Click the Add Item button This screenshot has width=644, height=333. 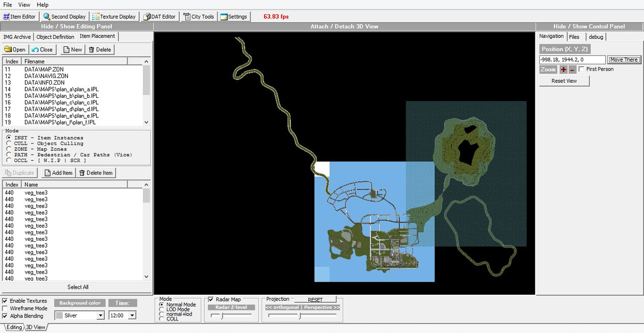coord(58,172)
